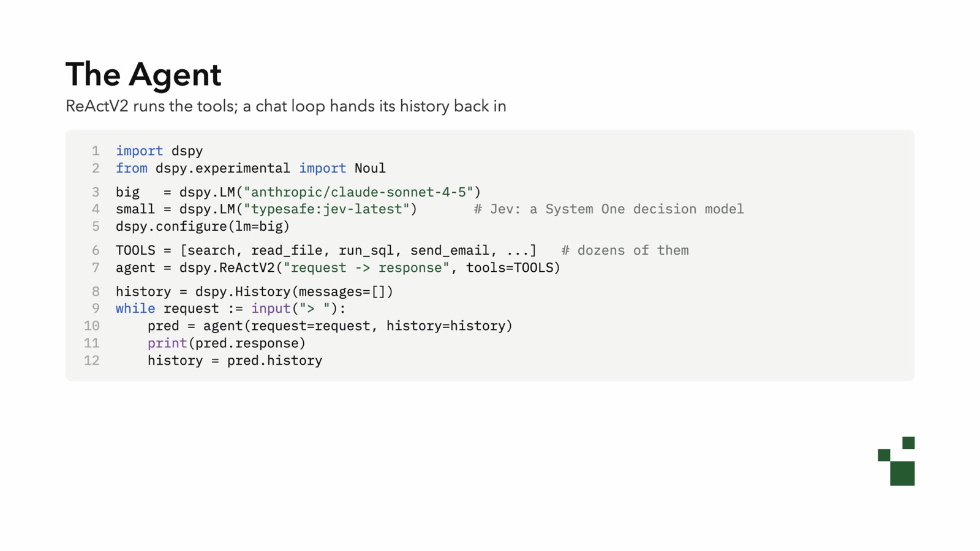
Task: Click the slide title "The Agent"
Action: 143,75
